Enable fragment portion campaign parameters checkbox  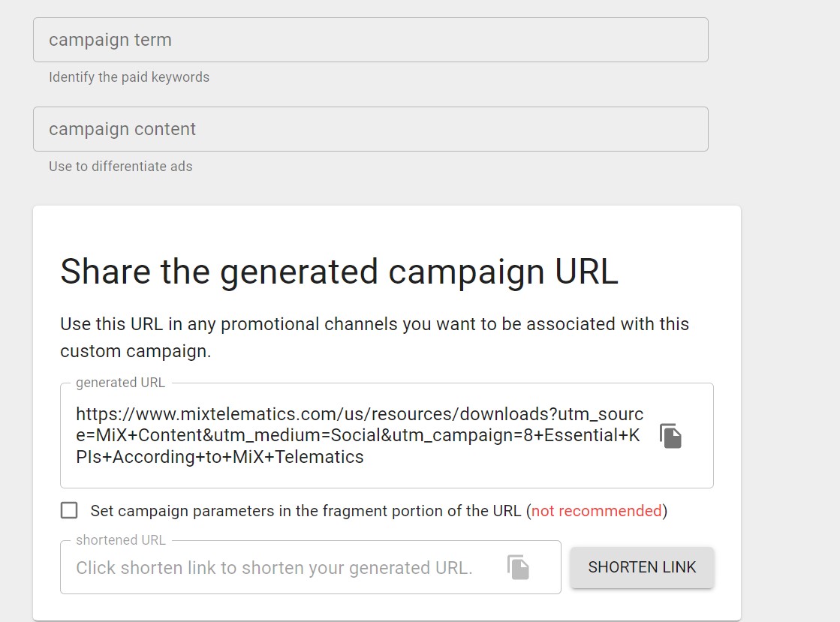[69, 510]
